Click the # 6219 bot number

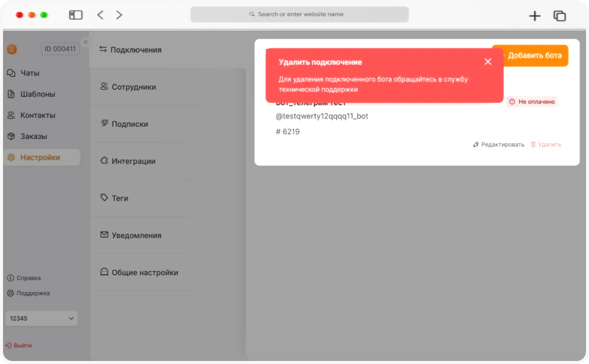288,132
